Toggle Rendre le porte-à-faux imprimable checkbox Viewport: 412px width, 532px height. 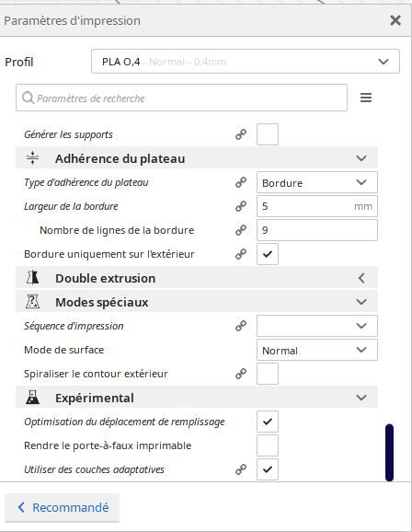(x=268, y=445)
